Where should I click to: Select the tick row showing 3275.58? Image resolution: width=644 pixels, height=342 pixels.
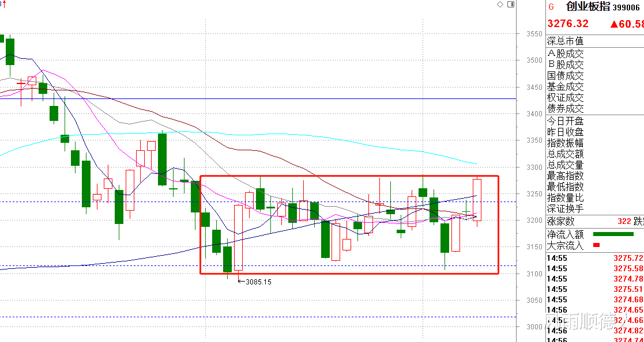tap(595, 269)
